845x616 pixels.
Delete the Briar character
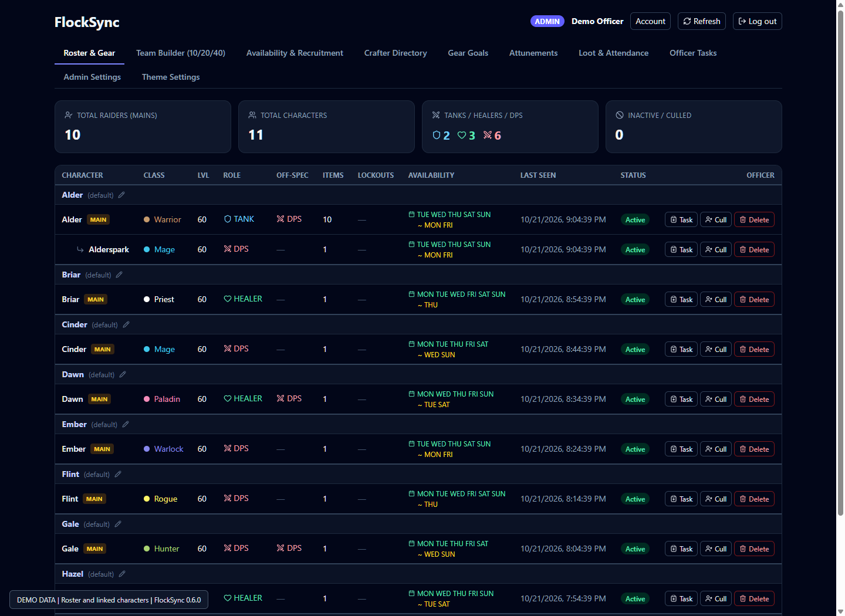(x=754, y=299)
